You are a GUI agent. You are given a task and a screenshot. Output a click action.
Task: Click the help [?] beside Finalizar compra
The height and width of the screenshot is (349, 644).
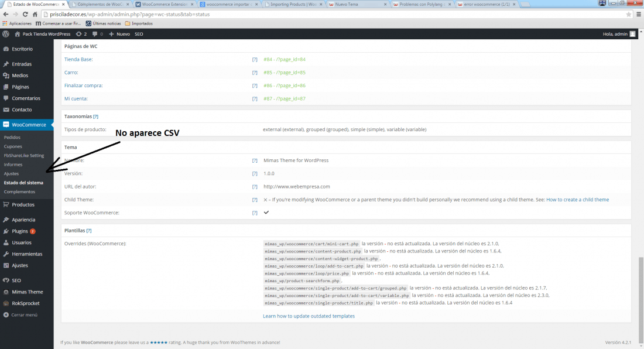[255, 86]
